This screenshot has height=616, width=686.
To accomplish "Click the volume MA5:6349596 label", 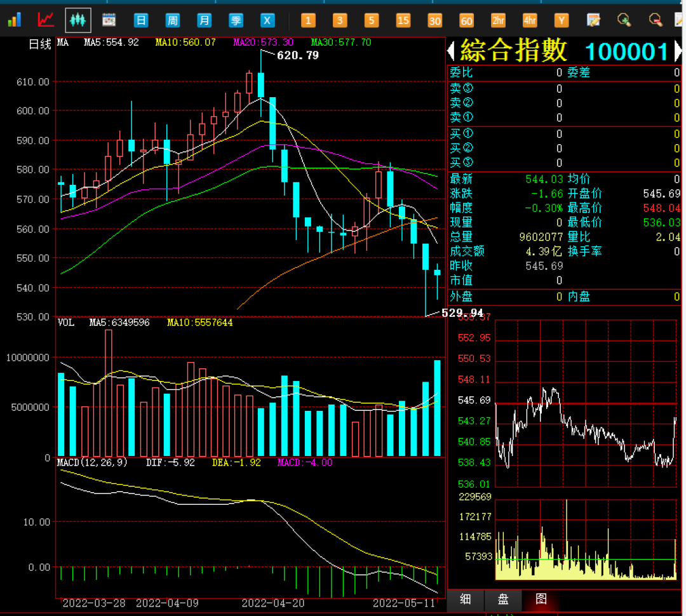I will (119, 323).
